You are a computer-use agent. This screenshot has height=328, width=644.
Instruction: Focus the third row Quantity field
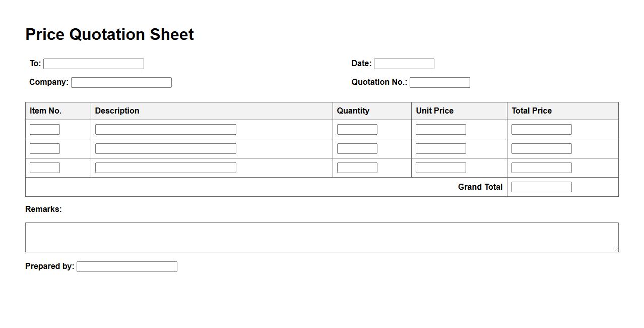pyautogui.click(x=357, y=168)
